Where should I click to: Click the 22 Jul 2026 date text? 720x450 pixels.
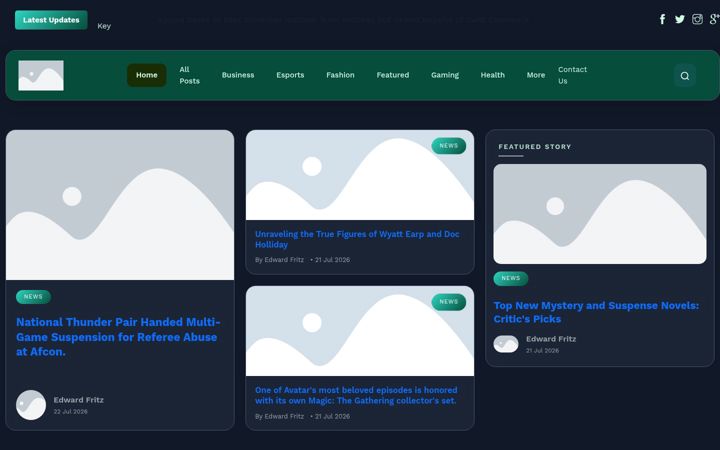(x=70, y=411)
